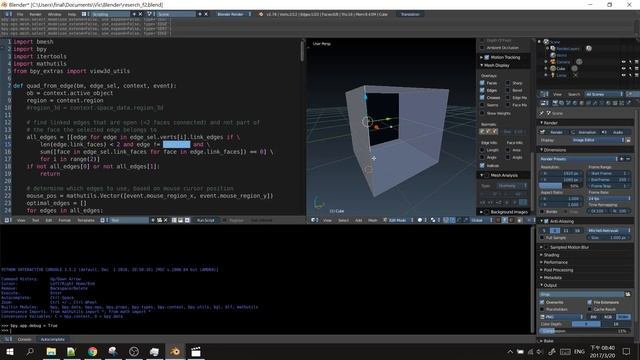Open the Scripting screen layout selector

click(110, 14)
